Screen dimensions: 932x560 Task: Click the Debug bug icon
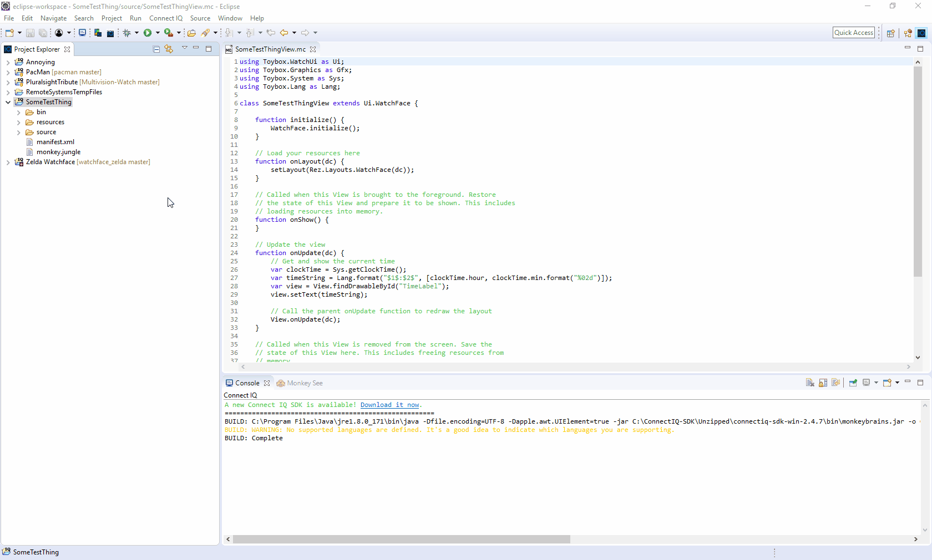[x=126, y=33]
